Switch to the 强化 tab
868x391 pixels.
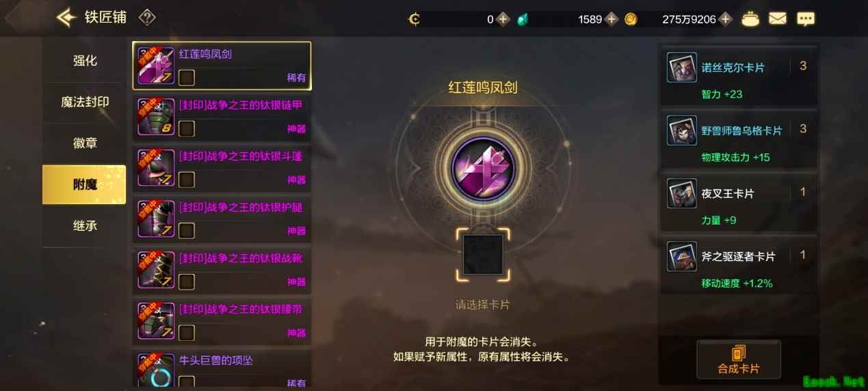point(85,61)
